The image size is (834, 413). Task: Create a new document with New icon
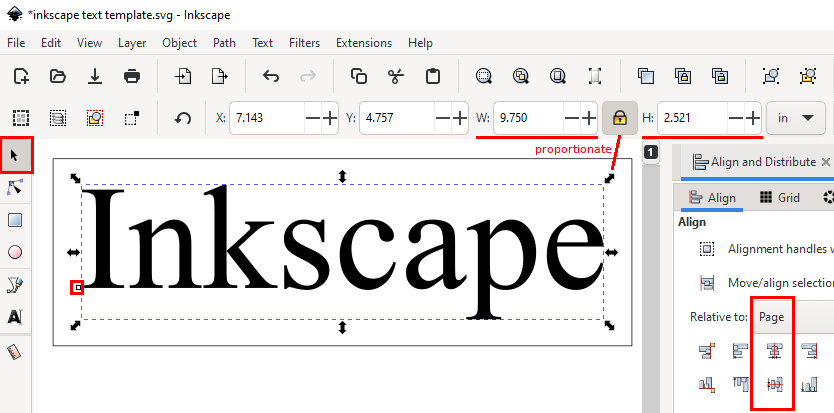tap(21, 76)
